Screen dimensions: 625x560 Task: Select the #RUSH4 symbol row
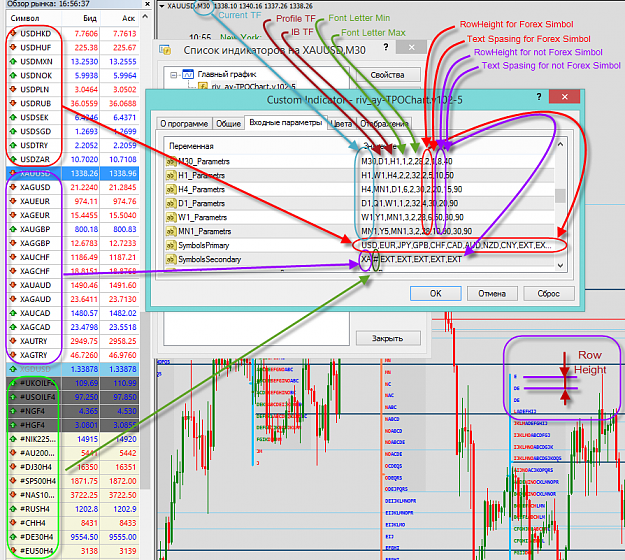(x=73, y=509)
